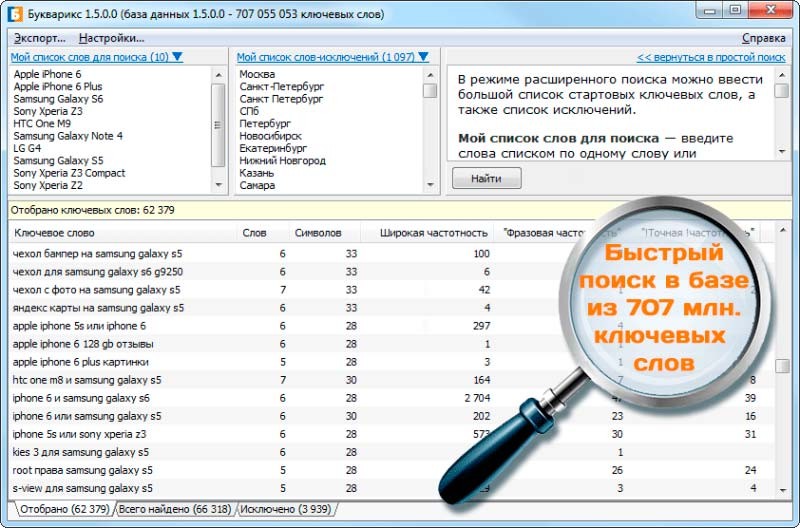Open the Экспорт menu
The image size is (800, 528).
point(39,38)
